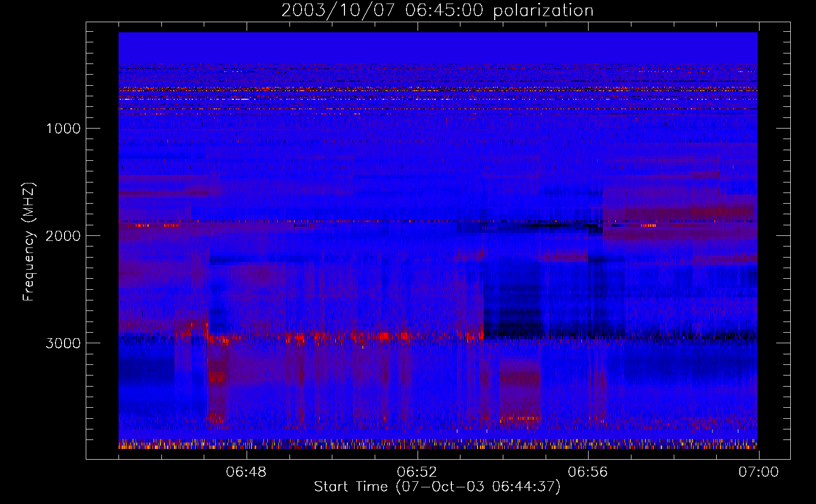Select the 2000 frequency axis label

63,236
